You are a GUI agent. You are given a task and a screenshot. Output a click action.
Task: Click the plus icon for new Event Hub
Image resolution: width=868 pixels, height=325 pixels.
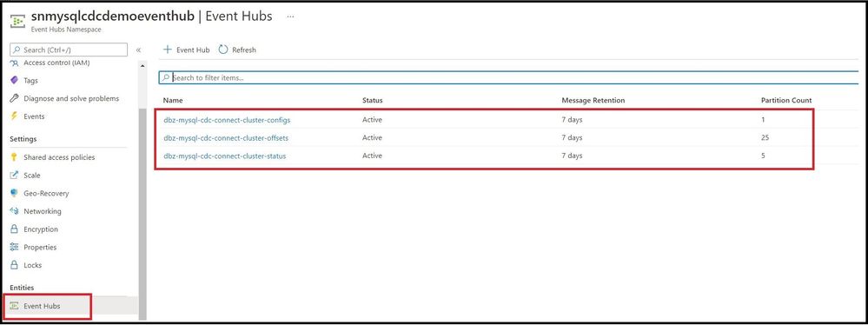(x=167, y=50)
